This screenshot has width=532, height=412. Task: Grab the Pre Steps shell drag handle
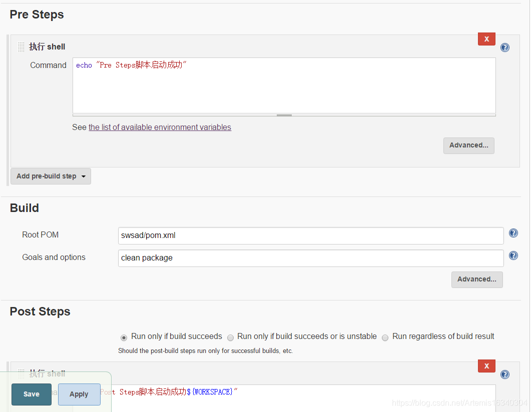pyautogui.click(x=21, y=47)
